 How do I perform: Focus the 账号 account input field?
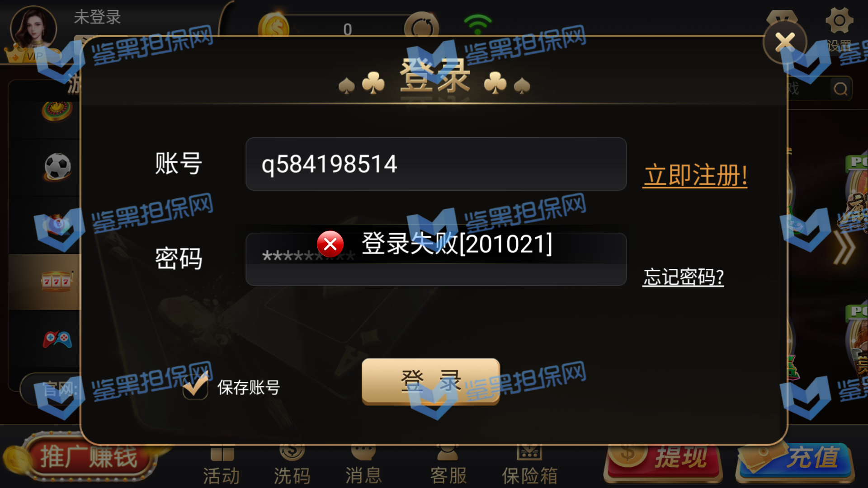pyautogui.click(x=436, y=164)
